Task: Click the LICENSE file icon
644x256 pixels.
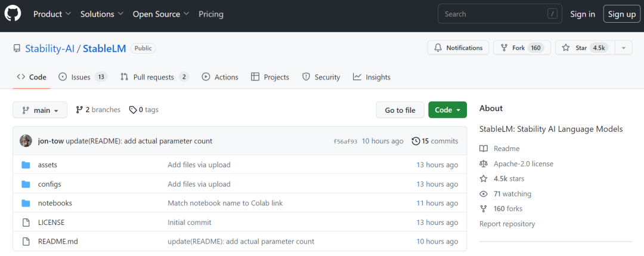Action: [26, 223]
